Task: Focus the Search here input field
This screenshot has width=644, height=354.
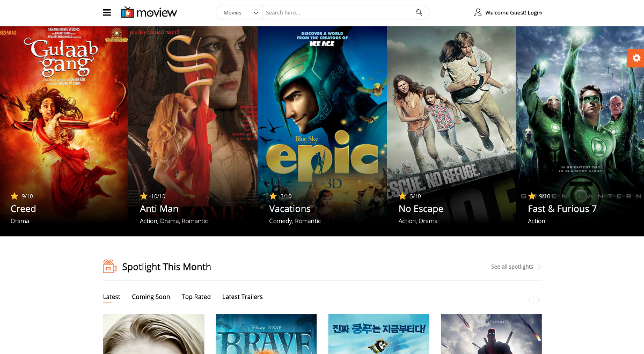Action: 338,12
